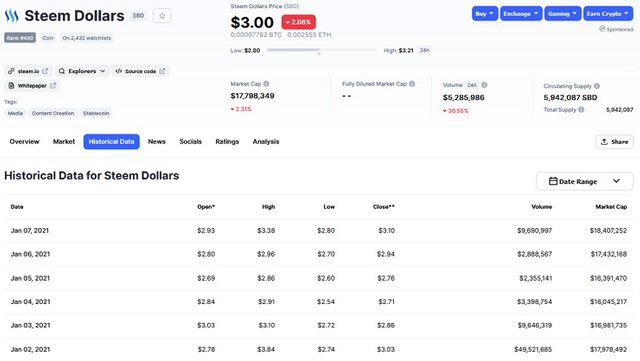Click the Volume info icon

[484, 85]
